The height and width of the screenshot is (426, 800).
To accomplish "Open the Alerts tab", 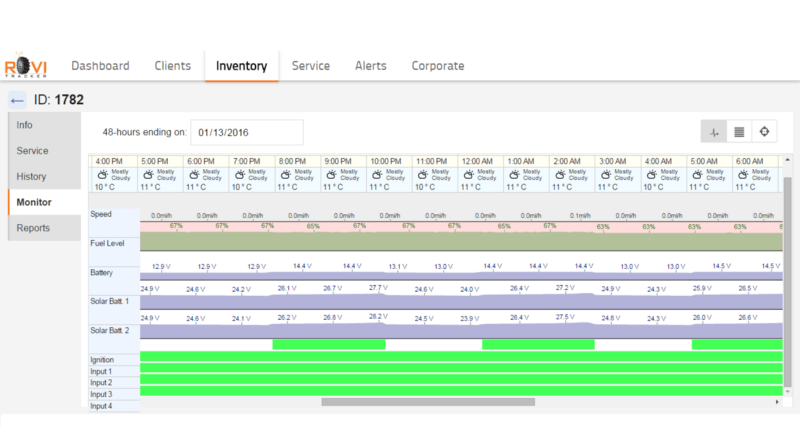I will pos(371,66).
